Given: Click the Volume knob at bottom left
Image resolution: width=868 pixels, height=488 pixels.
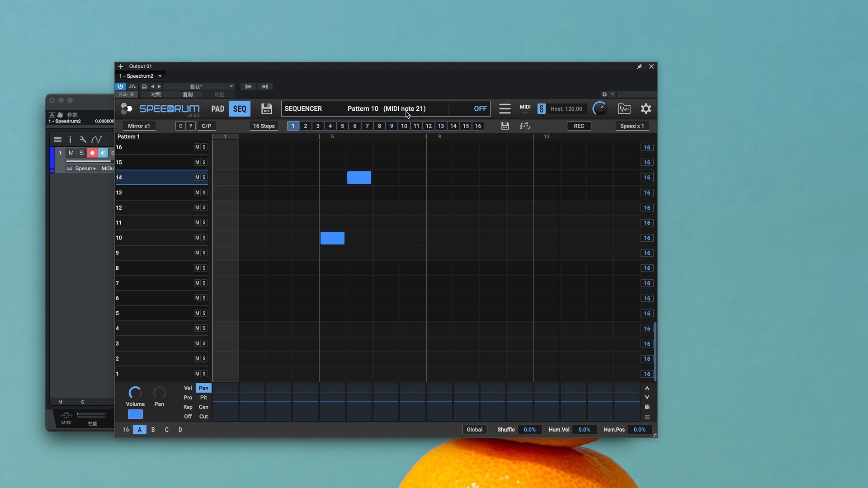Looking at the screenshot, I should [x=135, y=393].
